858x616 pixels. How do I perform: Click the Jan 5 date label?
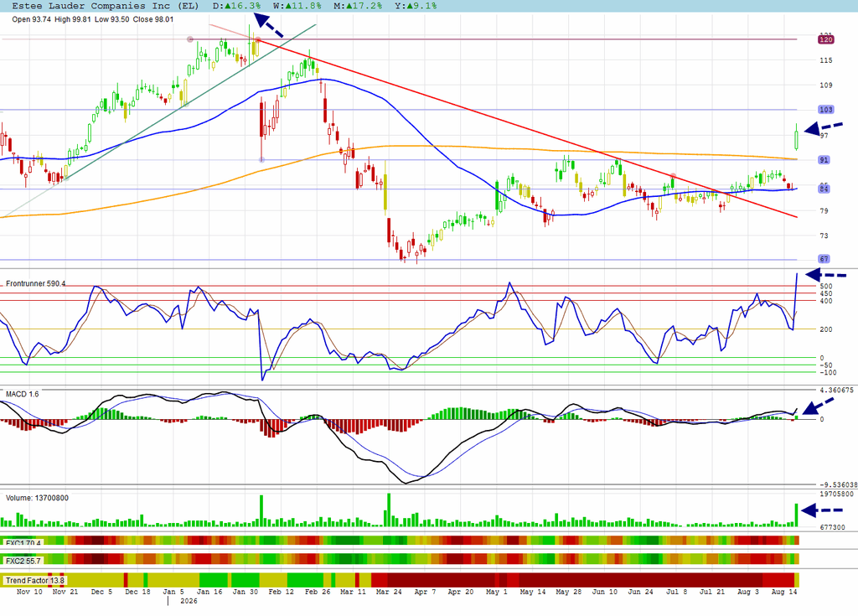(173, 592)
